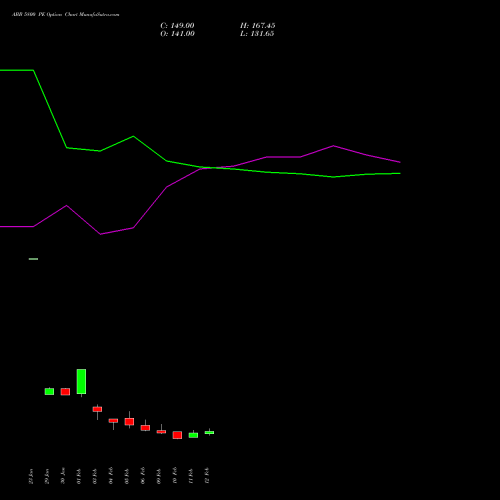
Task: Select the 30 Jan date label
Action: 63,476
